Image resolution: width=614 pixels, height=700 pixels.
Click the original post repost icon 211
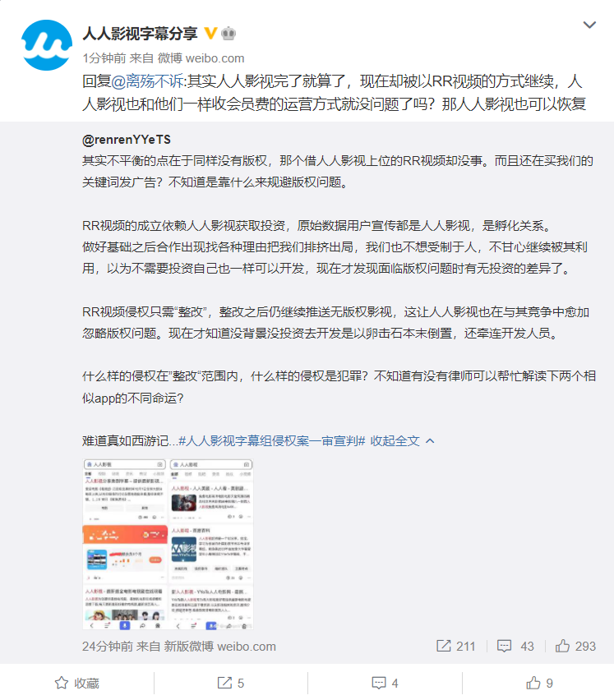click(x=455, y=646)
